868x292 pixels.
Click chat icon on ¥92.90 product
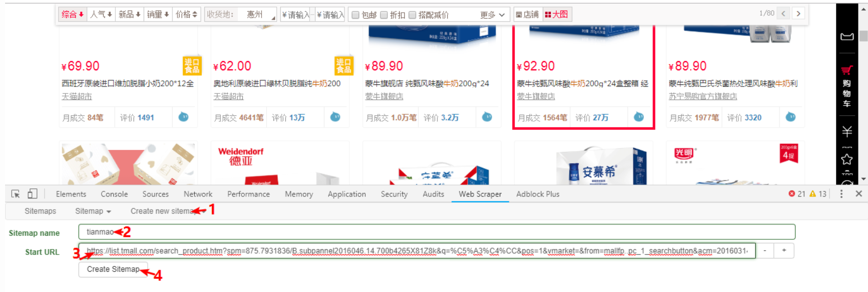(639, 117)
